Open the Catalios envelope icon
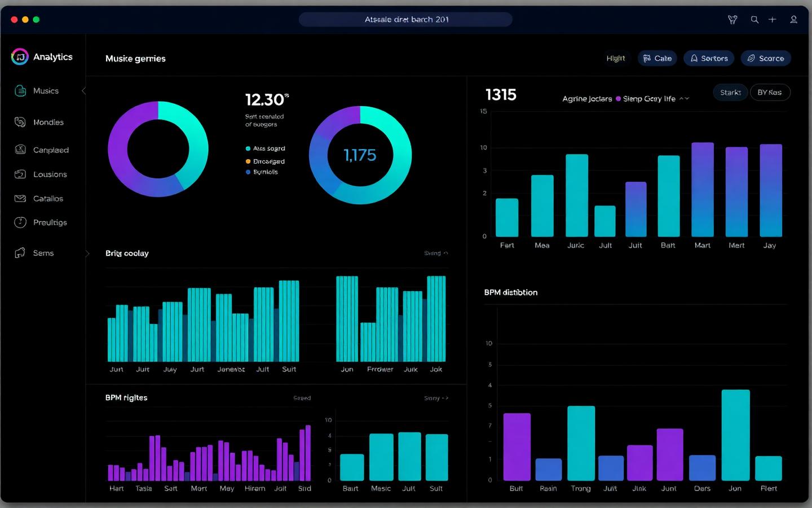Image resolution: width=812 pixels, height=508 pixels. (20, 199)
